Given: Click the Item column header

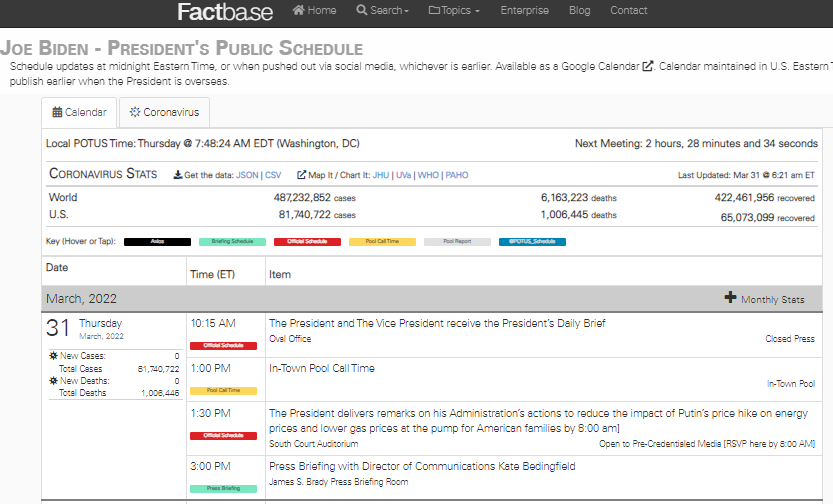Looking at the screenshot, I should (x=279, y=274).
